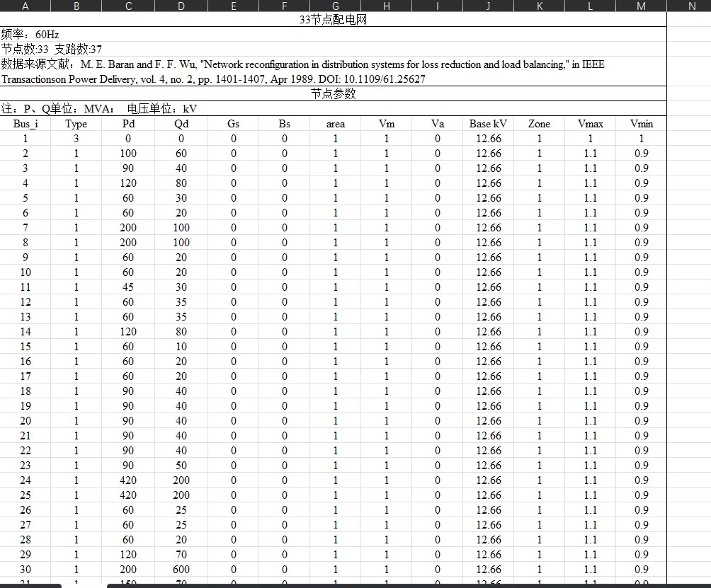Screen dimensions: 711x588
Task: Click Qd value 50 for bus 23
Action: 181,466
